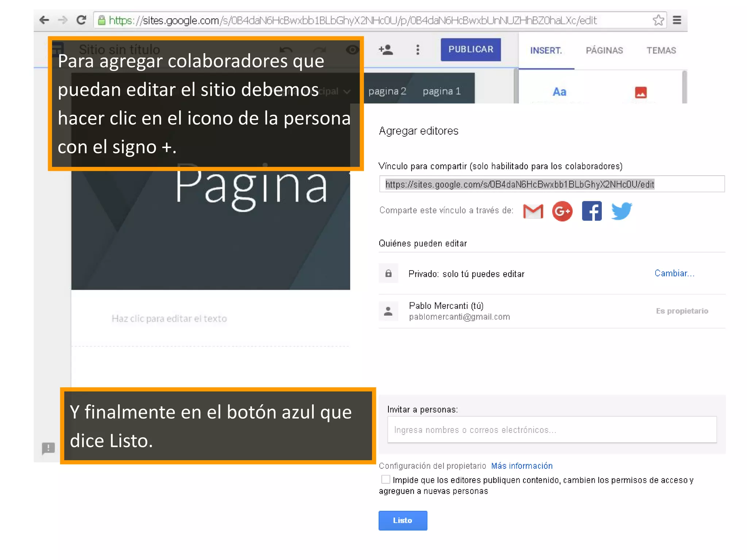The width and height of the screenshot is (747, 560).
Task: Check the prevent editors from publishing checkbox
Action: (386, 479)
